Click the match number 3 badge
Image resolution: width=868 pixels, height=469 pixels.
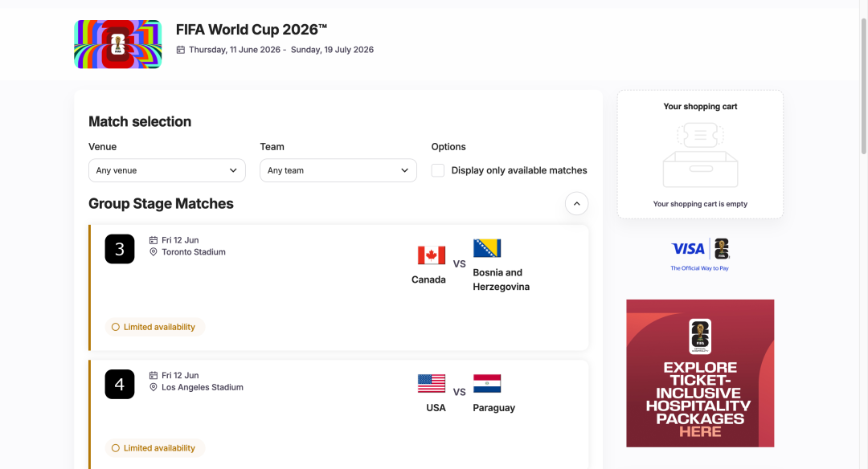(119, 249)
